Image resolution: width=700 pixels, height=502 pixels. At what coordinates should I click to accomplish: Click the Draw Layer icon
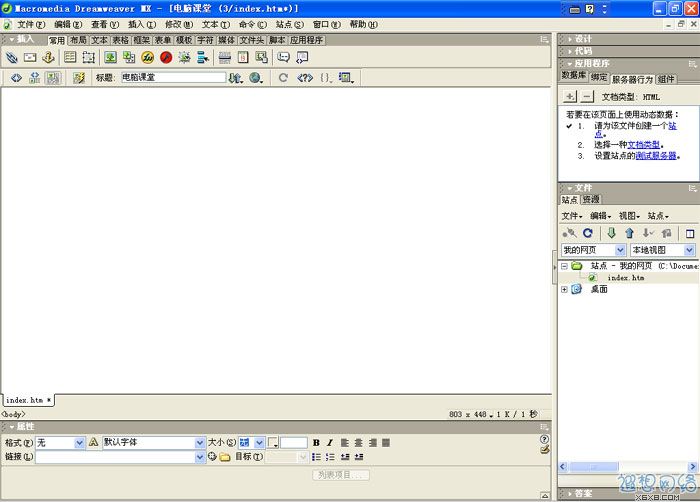coord(89,57)
